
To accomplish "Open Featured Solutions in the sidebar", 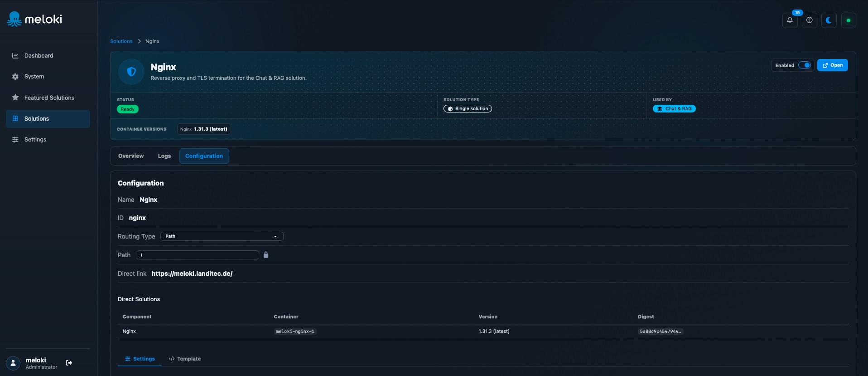I will 48,98.
